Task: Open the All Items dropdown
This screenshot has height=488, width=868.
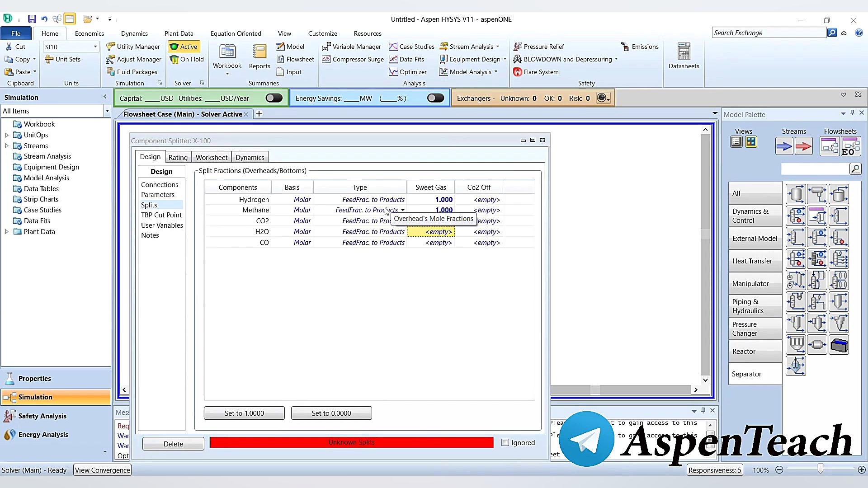Action: [x=107, y=111]
